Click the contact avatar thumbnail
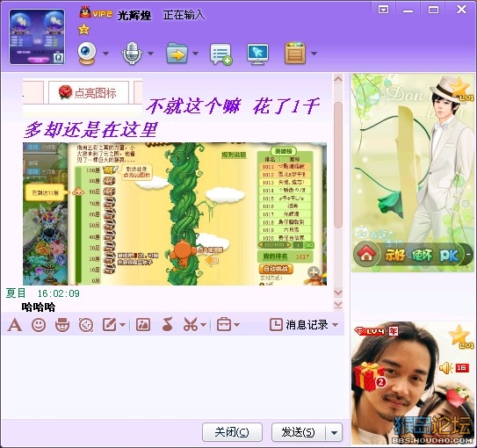Image resolution: width=477 pixels, height=448 pixels. (37, 37)
